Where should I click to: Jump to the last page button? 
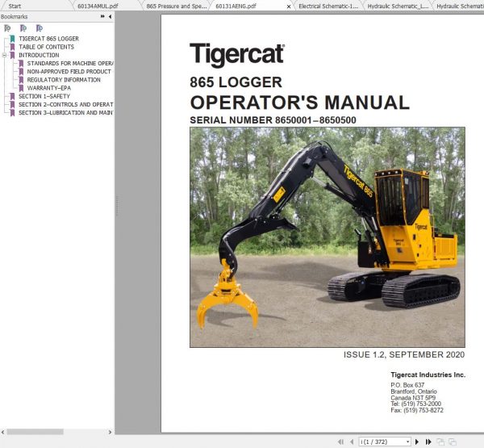(x=428, y=442)
